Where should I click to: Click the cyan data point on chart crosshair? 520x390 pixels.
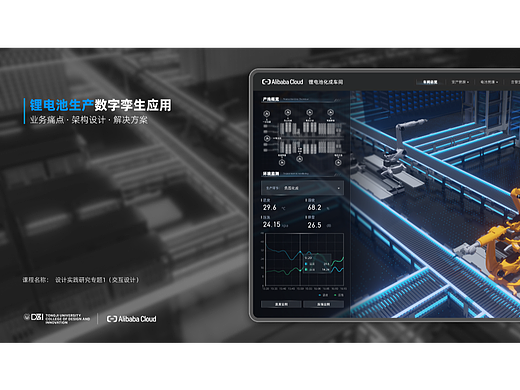tap(300, 252)
